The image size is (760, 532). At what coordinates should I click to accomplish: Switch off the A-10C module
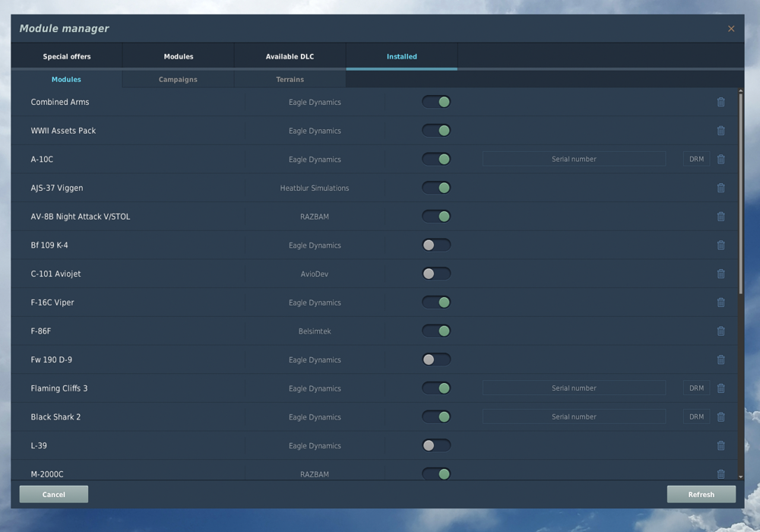point(436,159)
